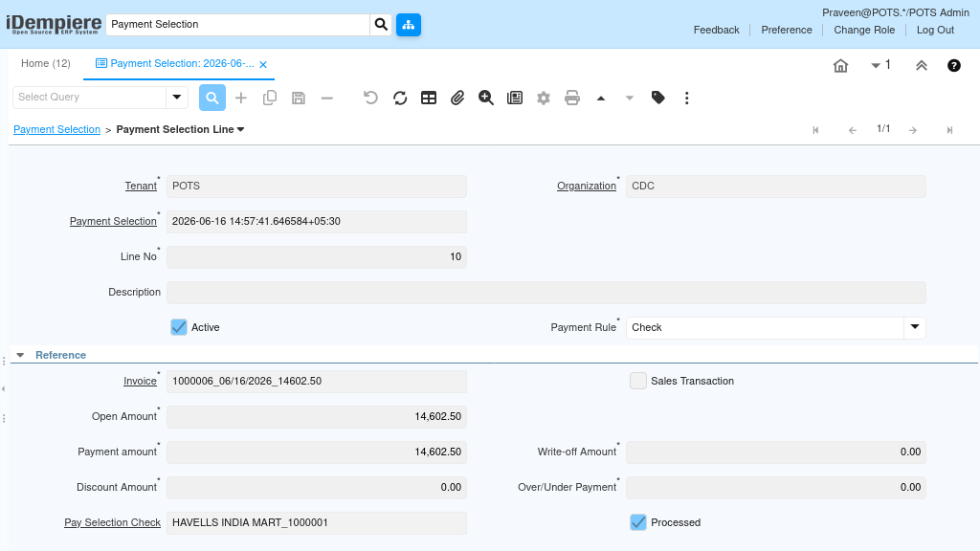
Task: Click the process gear icon
Action: pos(544,99)
